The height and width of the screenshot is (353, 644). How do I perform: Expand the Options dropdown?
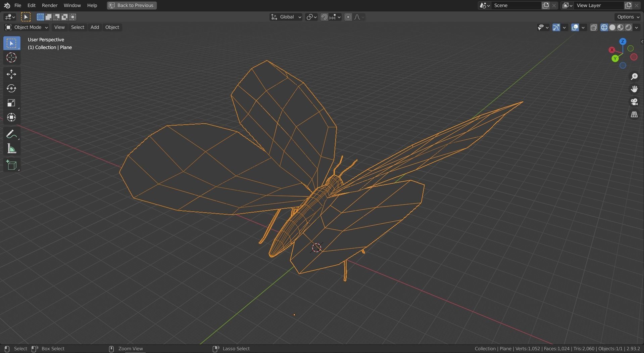click(628, 16)
